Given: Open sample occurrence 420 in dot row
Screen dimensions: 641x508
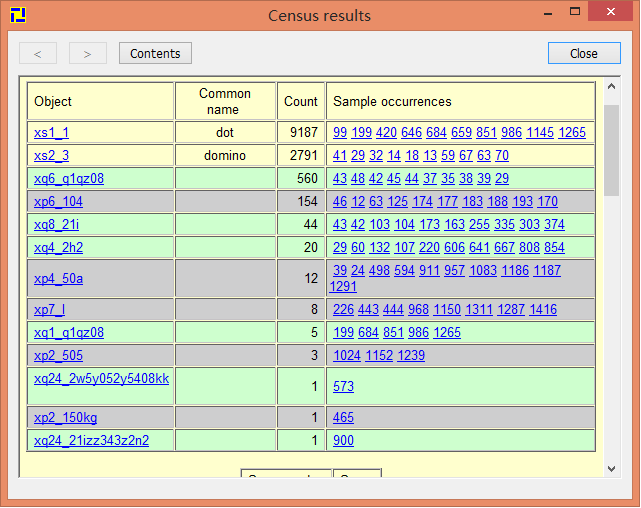Looking at the screenshot, I should coord(386,132).
